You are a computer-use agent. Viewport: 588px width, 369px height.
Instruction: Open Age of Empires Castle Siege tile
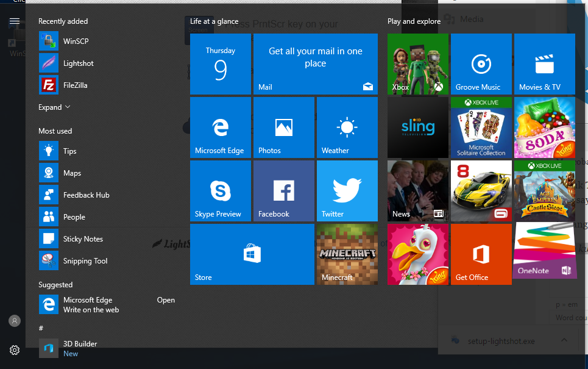pyautogui.click(x=545, y=191)
